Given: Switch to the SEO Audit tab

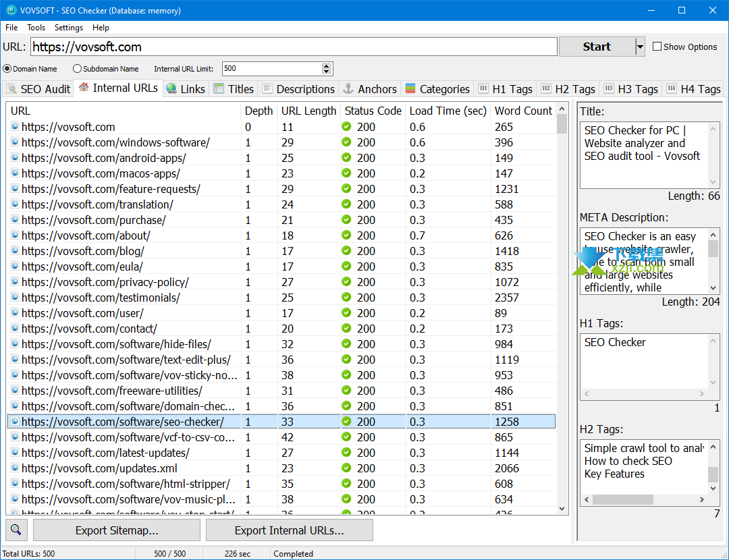Looking at the screenshot, I should click(38, 89).
